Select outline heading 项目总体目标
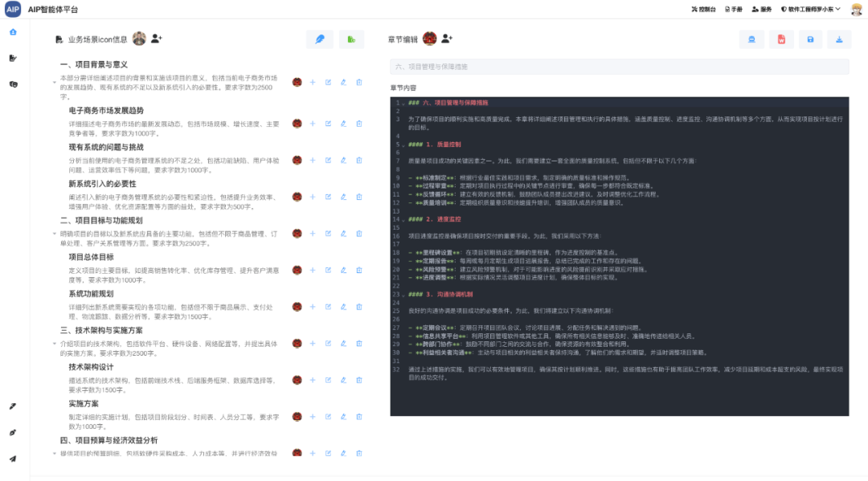Viewport: 868px width, 481px height. click(x=92, y=257)
